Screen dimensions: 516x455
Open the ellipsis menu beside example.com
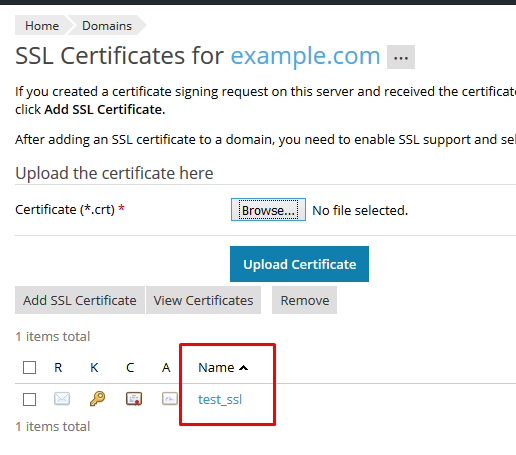tap(401, 57)
